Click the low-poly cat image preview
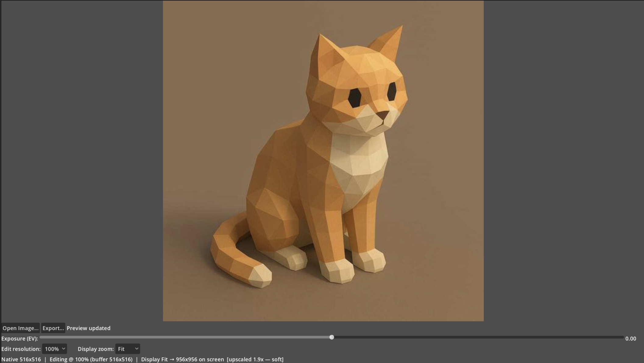This screenshot has height=363, width=644. (x=323, y=161)
